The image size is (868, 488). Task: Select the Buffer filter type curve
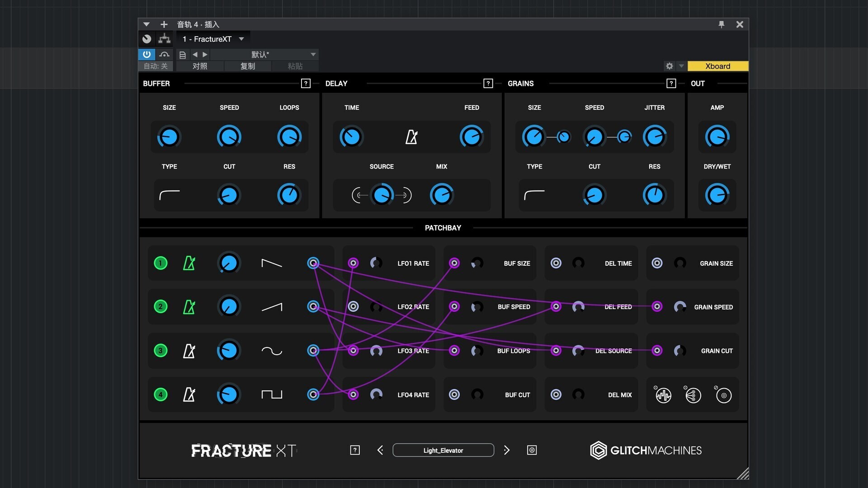tap(170, 195)
